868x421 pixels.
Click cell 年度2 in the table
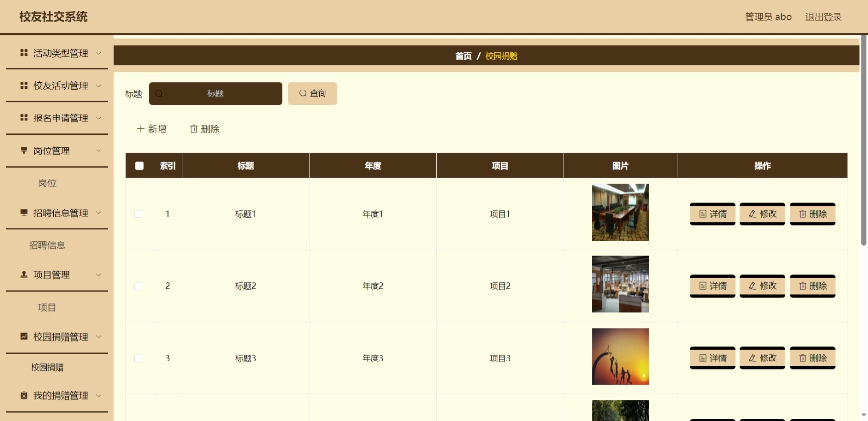(373, 286)
